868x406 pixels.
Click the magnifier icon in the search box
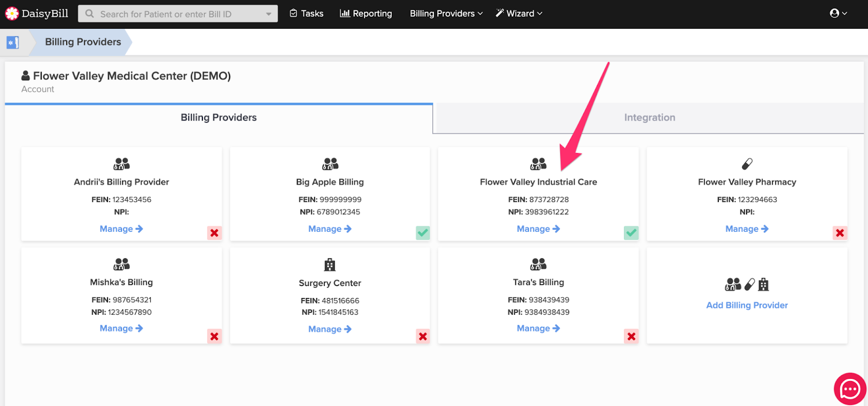[x=90, y=14]
